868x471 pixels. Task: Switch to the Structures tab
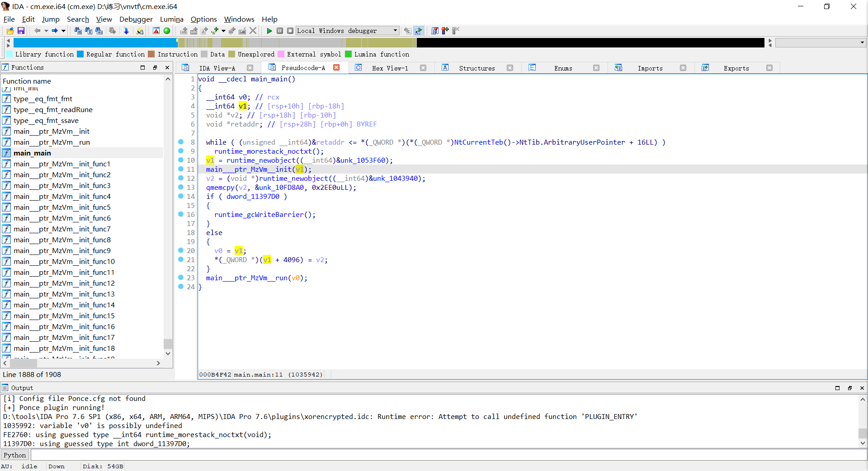click(477, 68)
